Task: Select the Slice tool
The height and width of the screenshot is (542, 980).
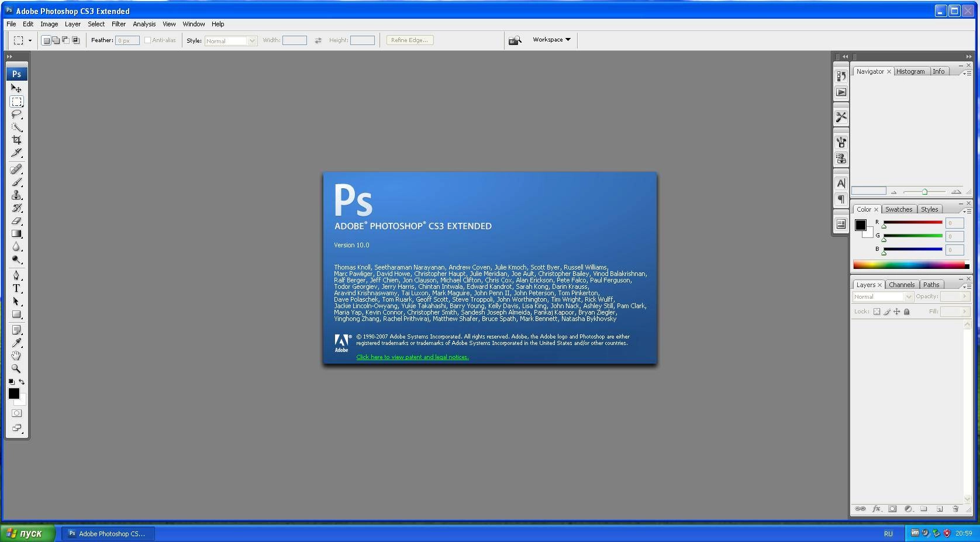Action: click(16, 153)
